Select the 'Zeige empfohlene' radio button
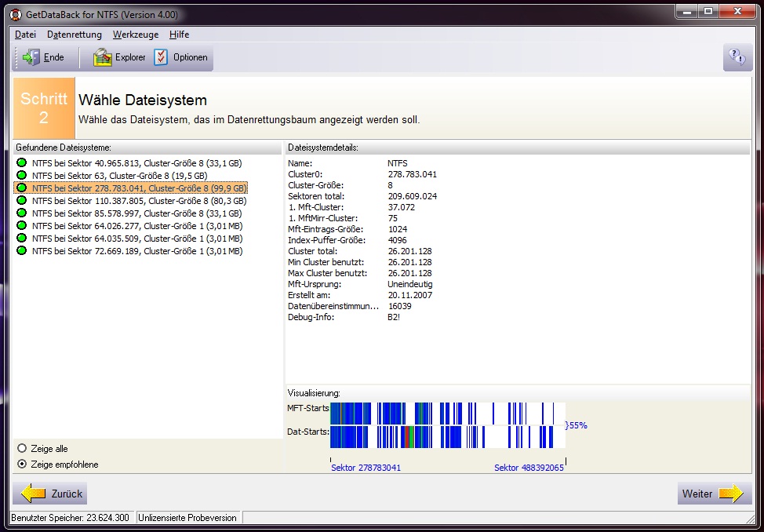764x532 pixels. (x=22, y=465)
